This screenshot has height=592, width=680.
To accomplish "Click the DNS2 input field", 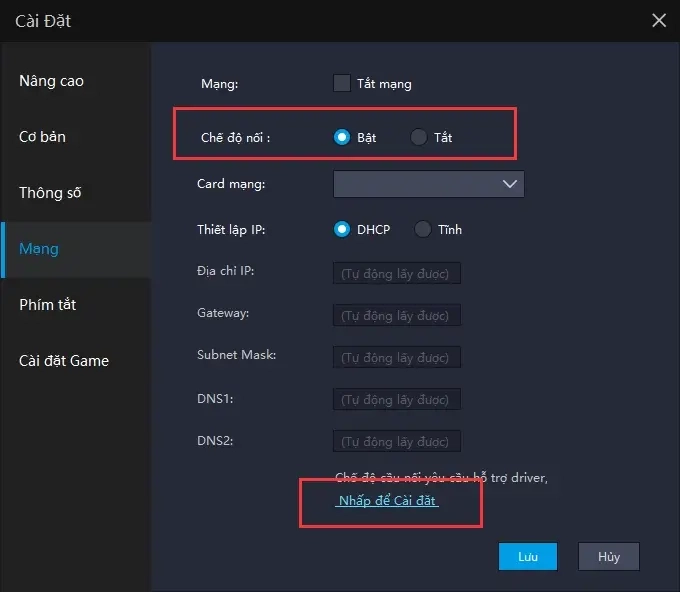I will click(397, 441).
